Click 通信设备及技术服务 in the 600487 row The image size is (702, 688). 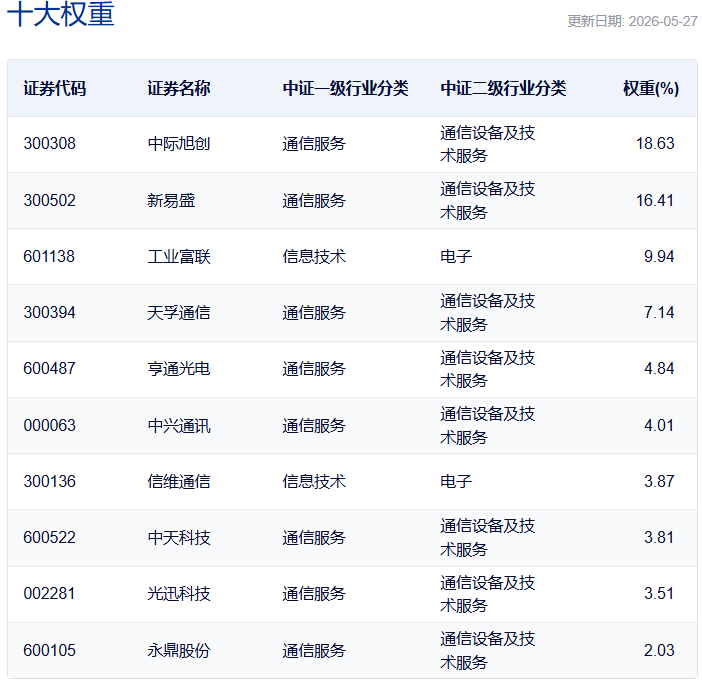(488, 369)
